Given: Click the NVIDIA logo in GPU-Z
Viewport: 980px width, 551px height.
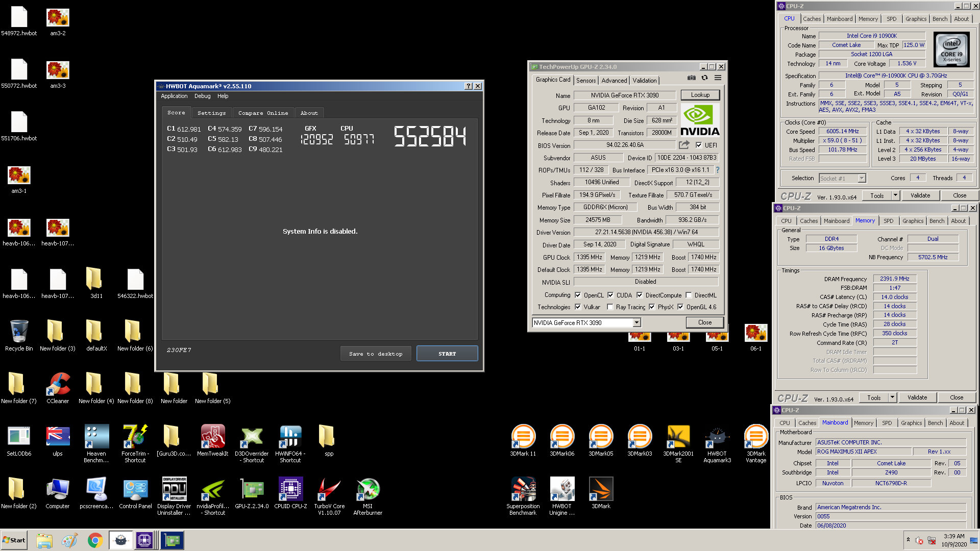Looking at the screenshot, I should (x=700, y=120).
